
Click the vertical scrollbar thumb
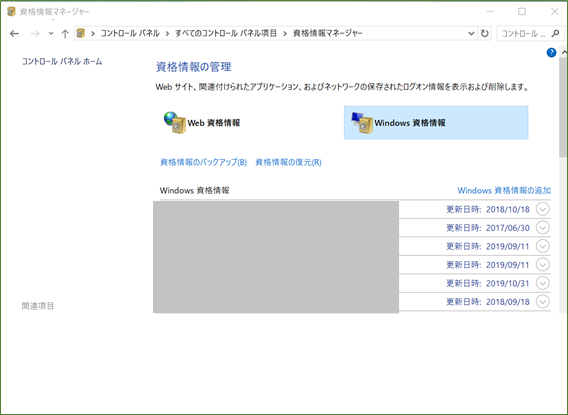(563, 107)
